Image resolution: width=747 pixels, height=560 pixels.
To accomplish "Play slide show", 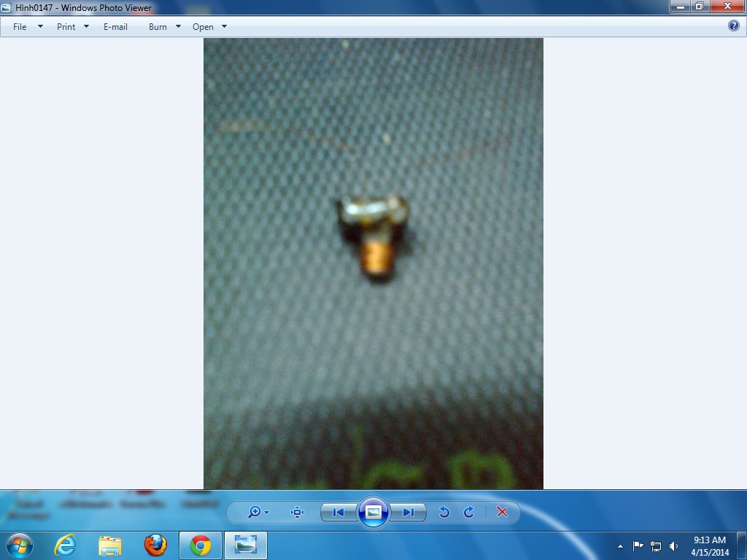I will click(373, 512).
